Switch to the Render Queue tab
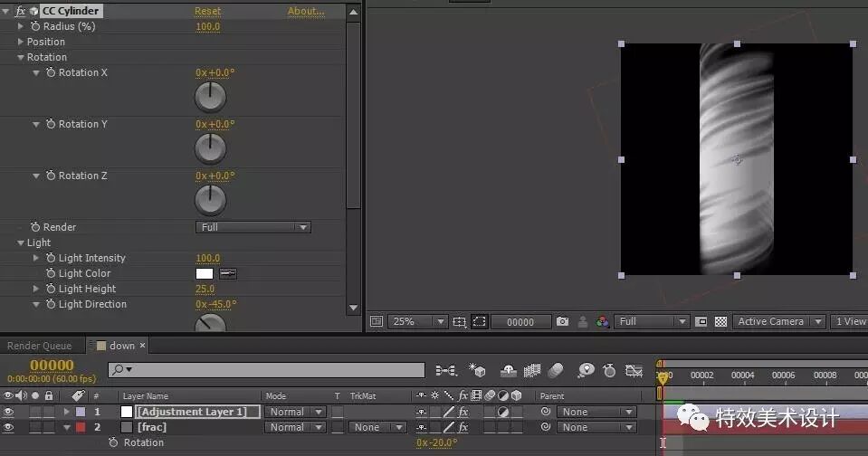Viewport: 868px width, 456px height. click(39, 346)
